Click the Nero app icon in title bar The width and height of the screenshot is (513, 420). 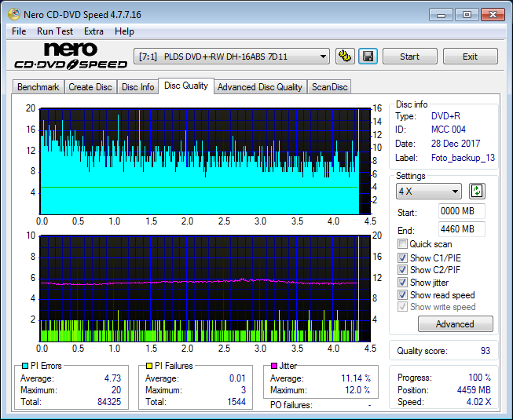coord(14,14)
